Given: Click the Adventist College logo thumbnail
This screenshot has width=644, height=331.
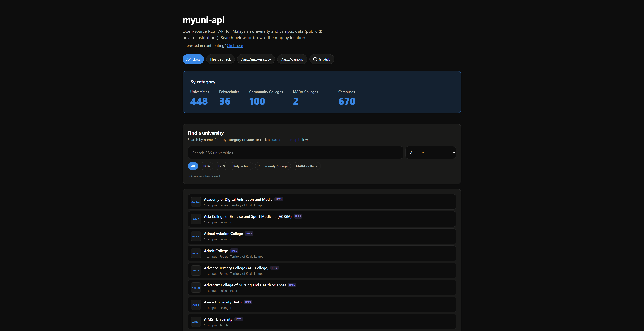Looking at the screenshot, I should 196,288.
